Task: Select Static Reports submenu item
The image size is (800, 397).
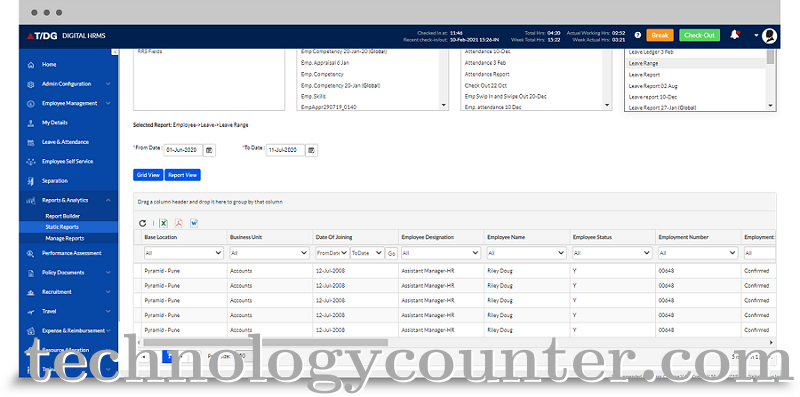Action: (x=62, y=227)
